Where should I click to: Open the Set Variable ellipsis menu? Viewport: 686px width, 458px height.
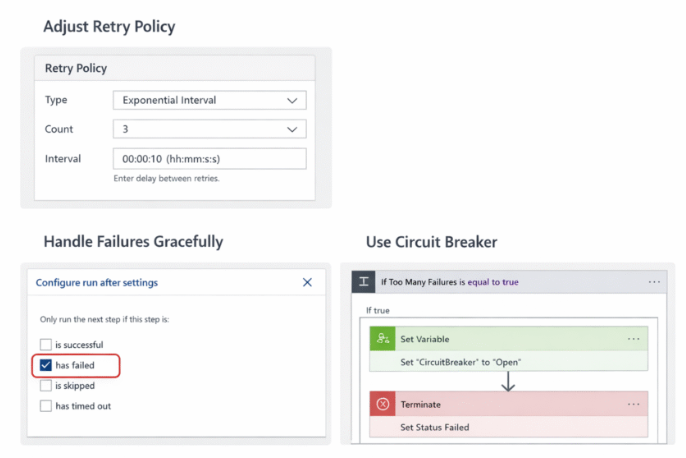click(633, 339)
